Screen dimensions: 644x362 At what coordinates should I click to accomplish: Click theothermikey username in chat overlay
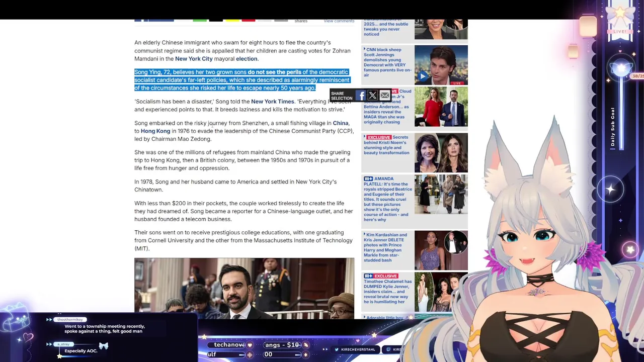tap(70, 320)
